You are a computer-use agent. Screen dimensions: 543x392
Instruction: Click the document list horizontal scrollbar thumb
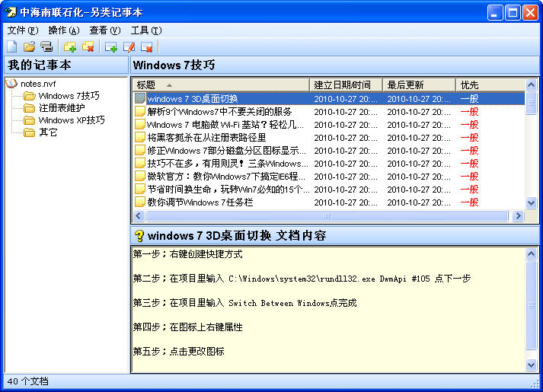[x=327, y=216]
